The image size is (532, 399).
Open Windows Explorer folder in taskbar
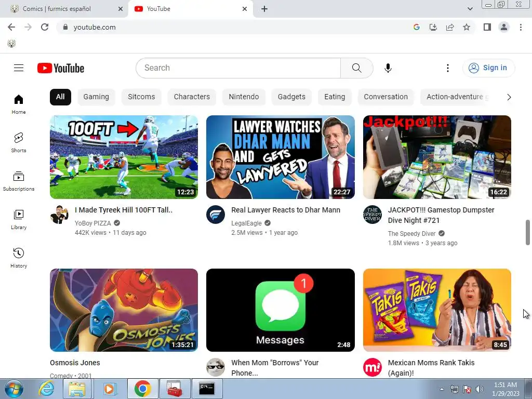pos(77,389)
